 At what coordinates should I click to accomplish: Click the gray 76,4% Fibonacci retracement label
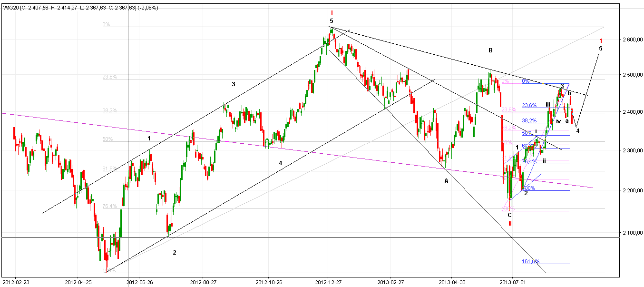pos(109,206)
